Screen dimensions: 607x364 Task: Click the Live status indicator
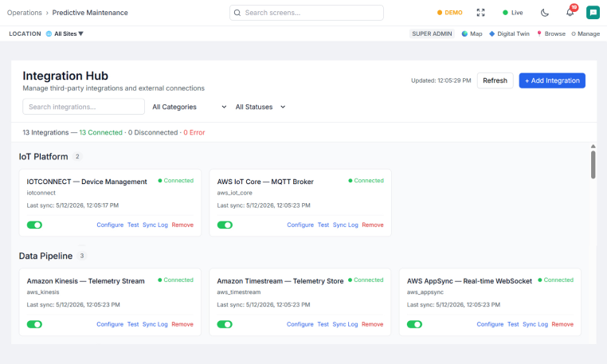[512, 13]
